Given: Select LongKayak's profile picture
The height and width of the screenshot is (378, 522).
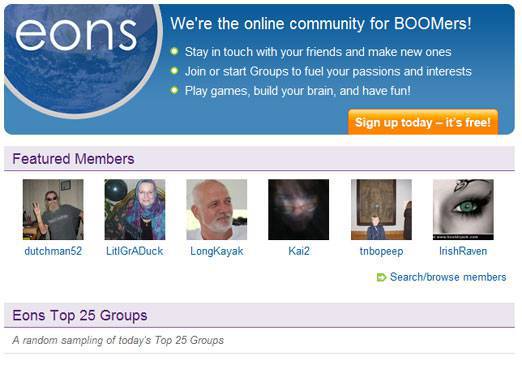Looking at the screenshot, I should [217, 210].
